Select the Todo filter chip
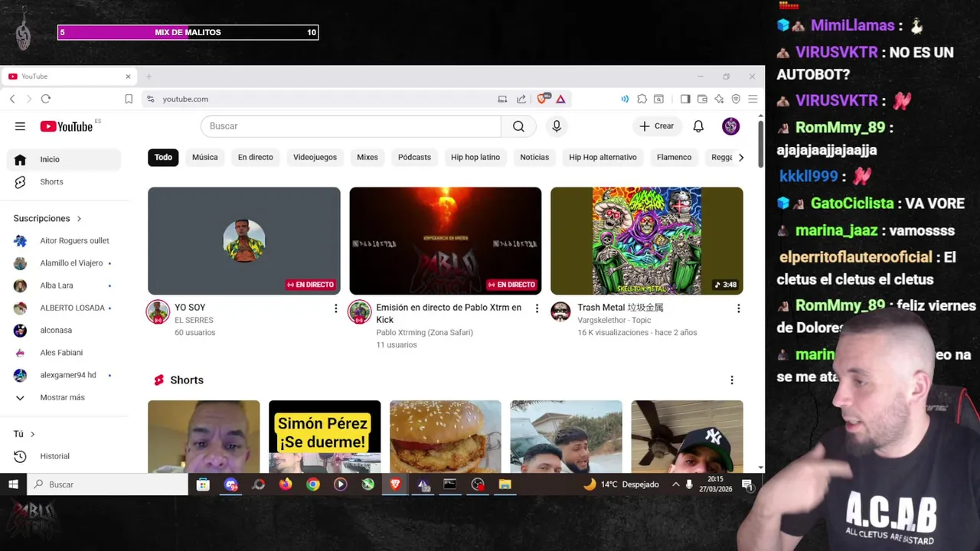980x551 pixels. [x=163, y=157]
